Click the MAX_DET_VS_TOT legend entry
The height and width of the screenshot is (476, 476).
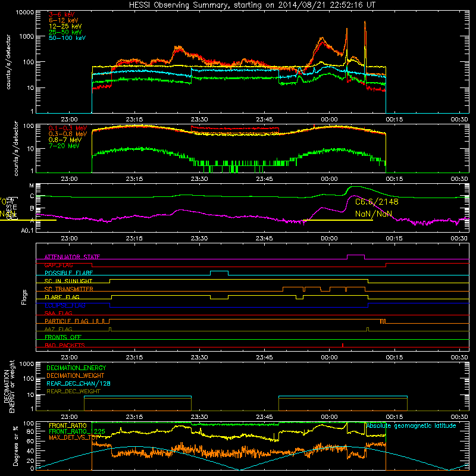(74, 437)
